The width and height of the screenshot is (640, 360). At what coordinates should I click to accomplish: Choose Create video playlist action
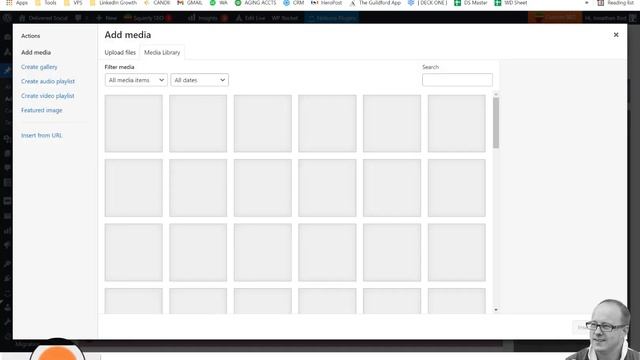tap(48, 96)
